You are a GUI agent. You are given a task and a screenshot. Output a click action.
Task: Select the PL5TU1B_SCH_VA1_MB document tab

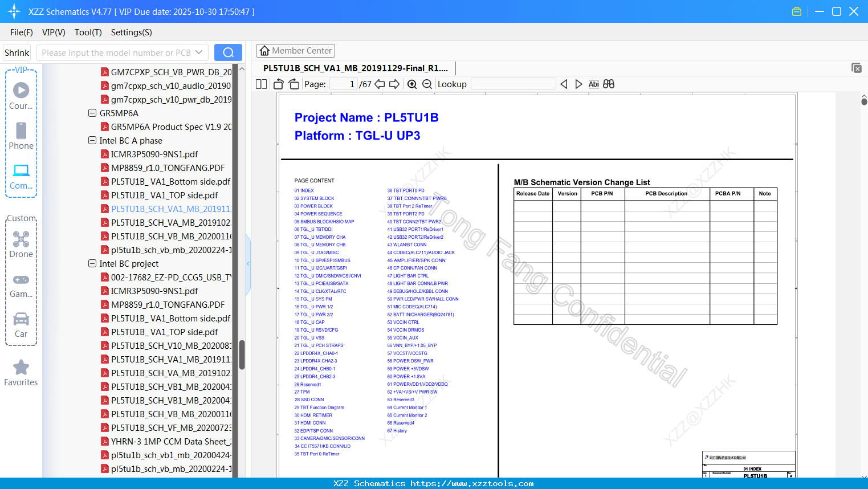[x=356, y=68]
